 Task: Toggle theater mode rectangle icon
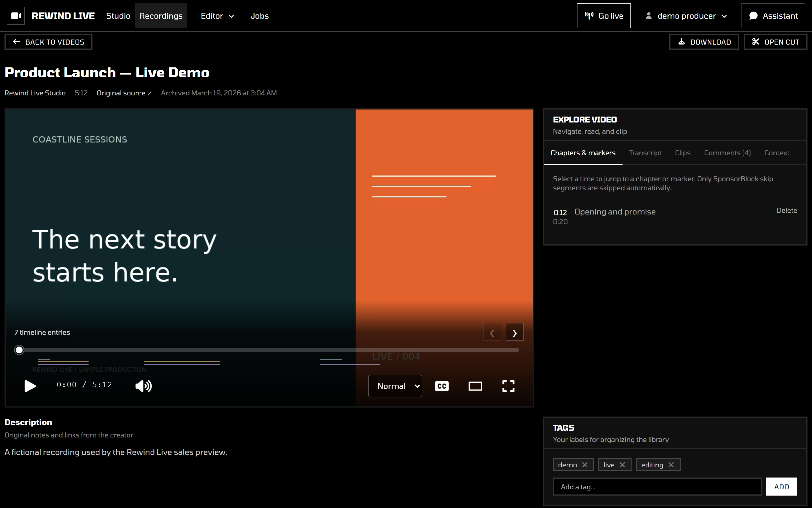[x=475, y=386]
